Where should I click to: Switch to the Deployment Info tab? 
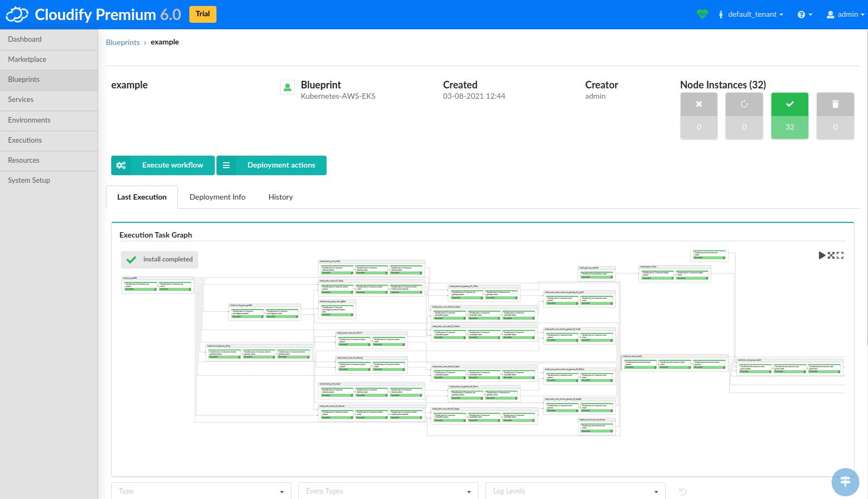tap(217, 197)
